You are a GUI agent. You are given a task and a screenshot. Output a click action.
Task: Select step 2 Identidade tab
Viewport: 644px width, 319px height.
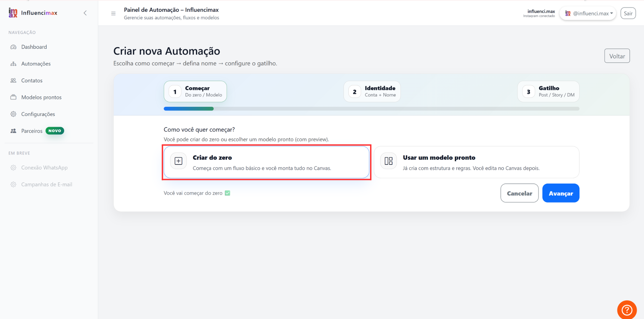coord(372,92)
